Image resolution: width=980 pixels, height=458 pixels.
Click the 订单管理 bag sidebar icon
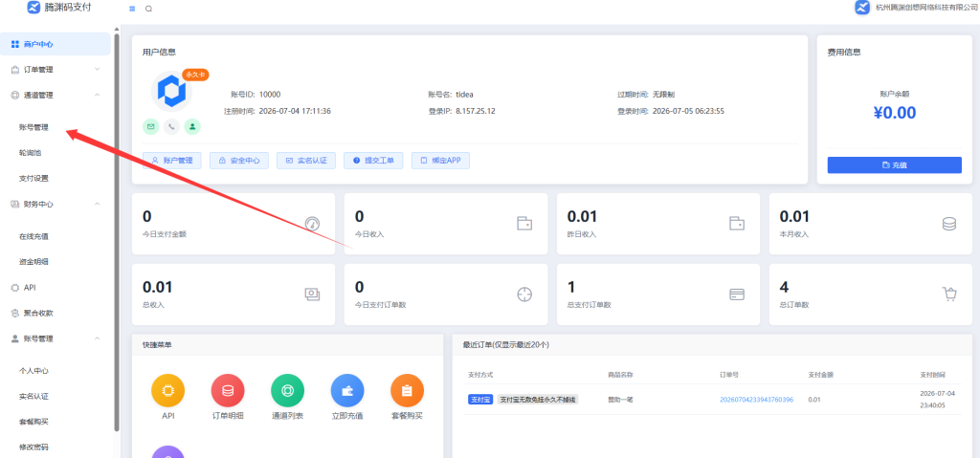click(15, 70)
